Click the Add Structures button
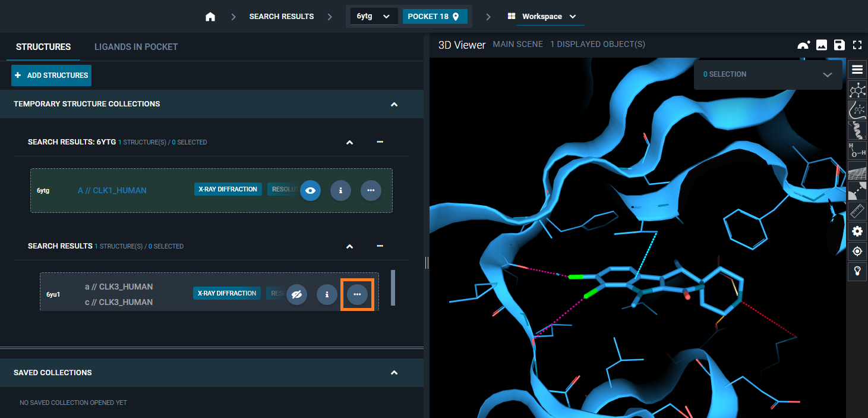868x418 pixels. 51,76
